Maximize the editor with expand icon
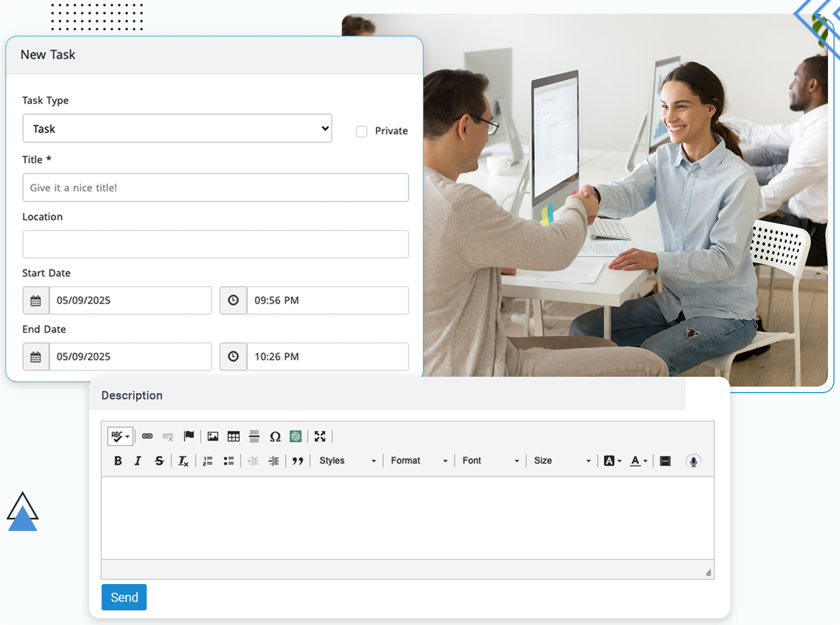The width and height of the screenshot is (840, 625). point(320,436)
